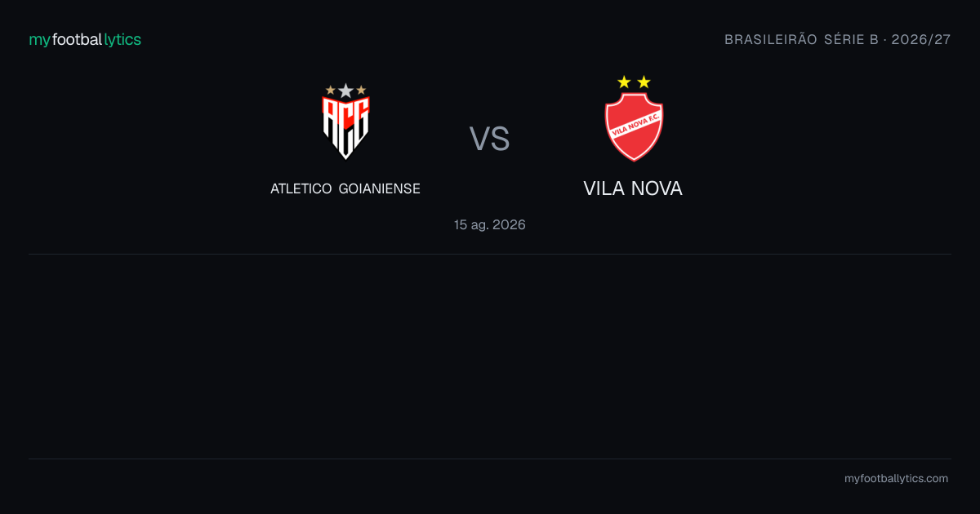The image size is (980, 514).
Task: Open the VILA NOVA team name
Action: pos(633,188)
